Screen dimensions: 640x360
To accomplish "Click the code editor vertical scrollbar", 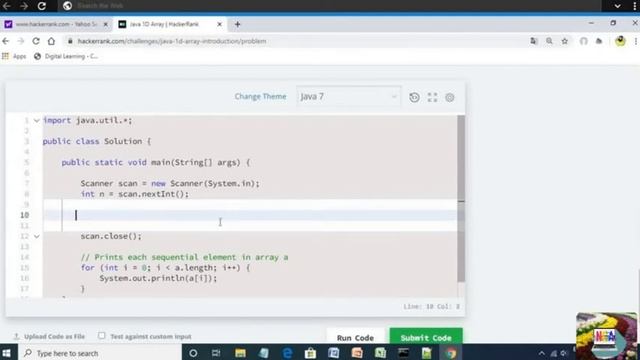I will [x=461, y=198].
